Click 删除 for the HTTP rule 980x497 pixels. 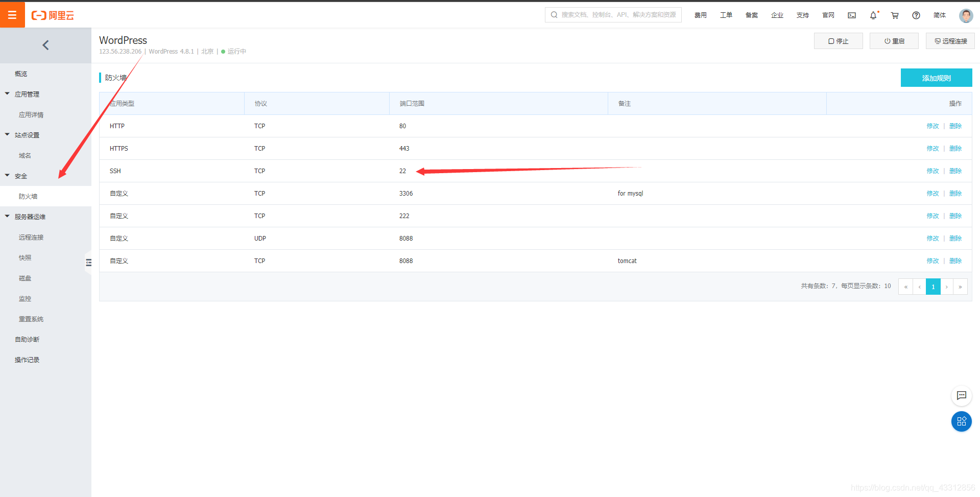pyautogui.click(x=955, y=126)
